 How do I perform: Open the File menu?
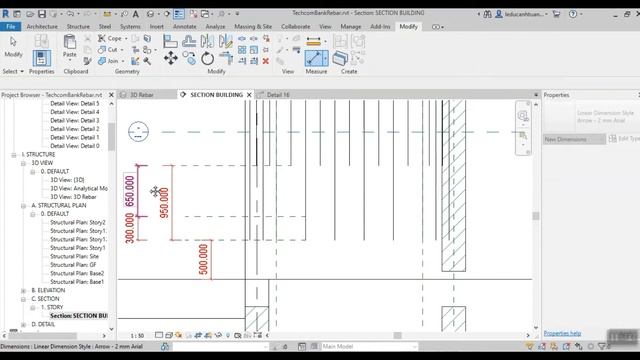tap(11, 27)
